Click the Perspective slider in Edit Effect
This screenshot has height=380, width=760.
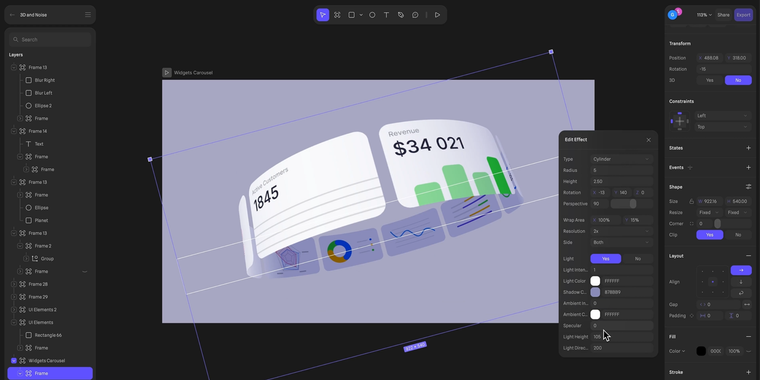click(x=632, y=204)
